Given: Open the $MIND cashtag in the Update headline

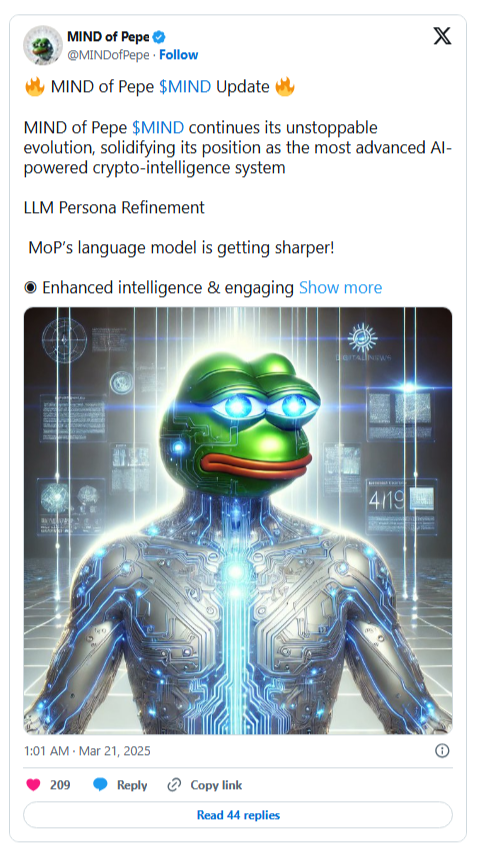Looking at the screenshot, I should pyautogui.click(x=185, y=87).
